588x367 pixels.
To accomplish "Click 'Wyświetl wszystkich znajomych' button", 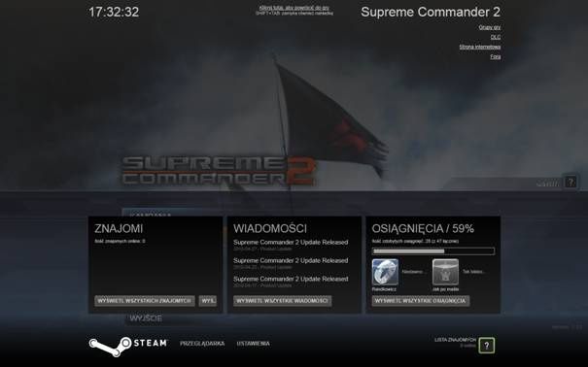I will [145, 301].
